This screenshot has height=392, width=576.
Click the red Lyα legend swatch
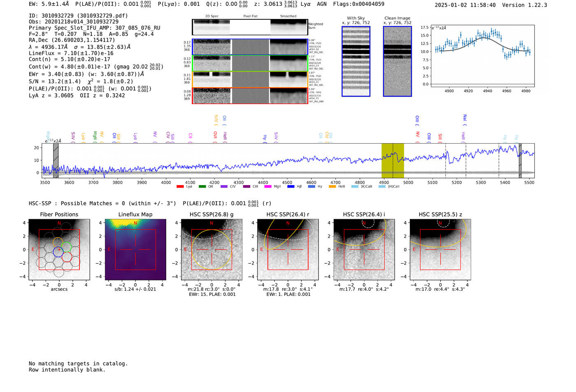180,186
